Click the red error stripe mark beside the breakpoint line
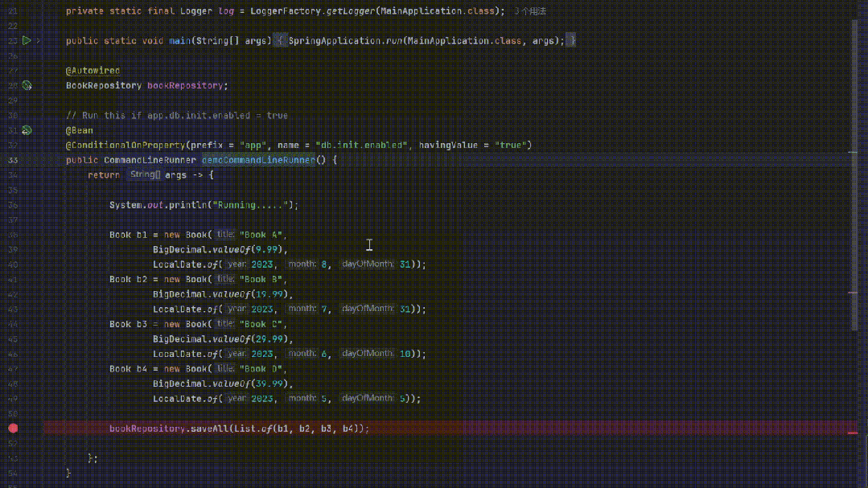Screen dimensions: 868x488 pyautogui.click(x=853, y=433)
